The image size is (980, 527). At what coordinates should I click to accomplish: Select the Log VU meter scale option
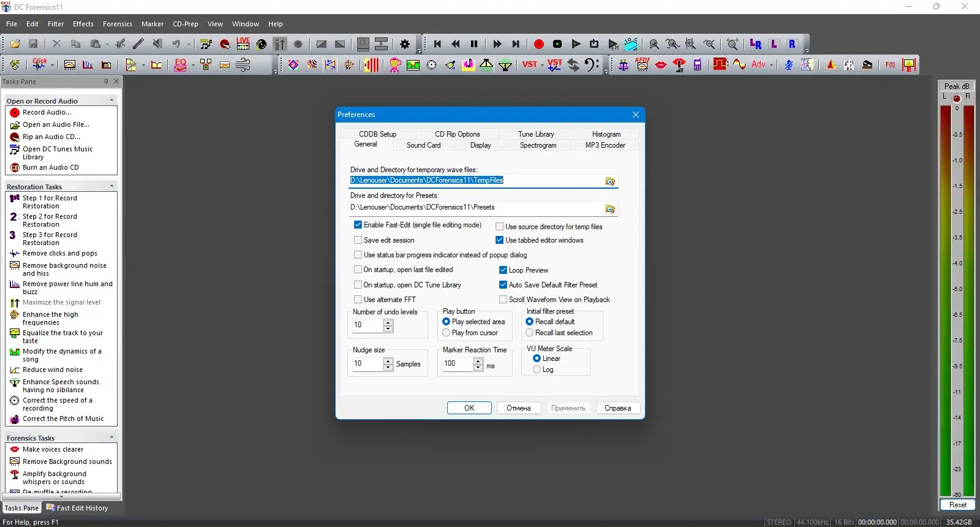click(x=537, y=370)
